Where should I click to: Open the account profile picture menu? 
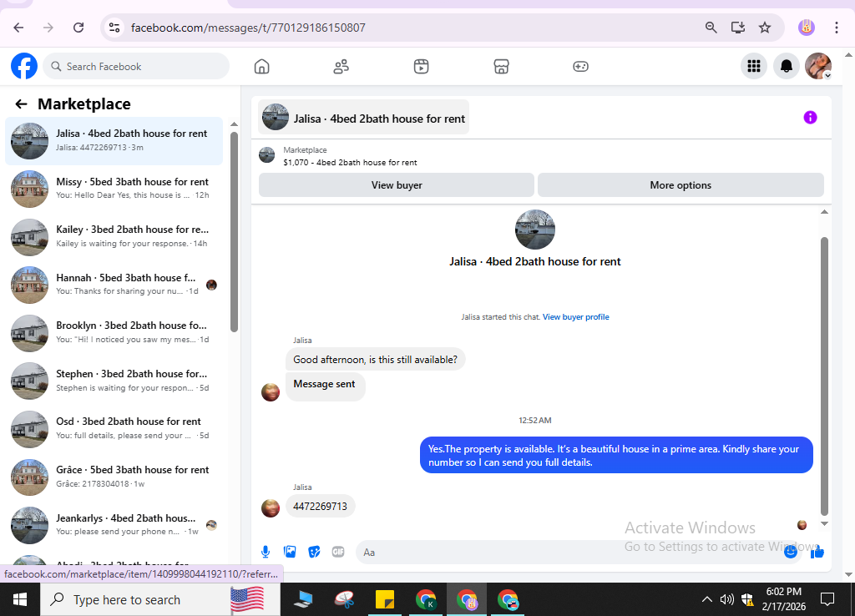(818, 66)
